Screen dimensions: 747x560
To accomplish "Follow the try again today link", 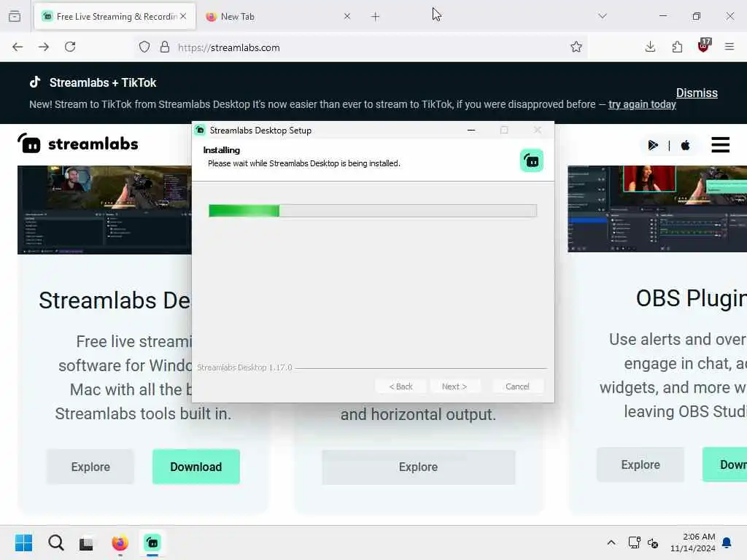I will 642,104.
